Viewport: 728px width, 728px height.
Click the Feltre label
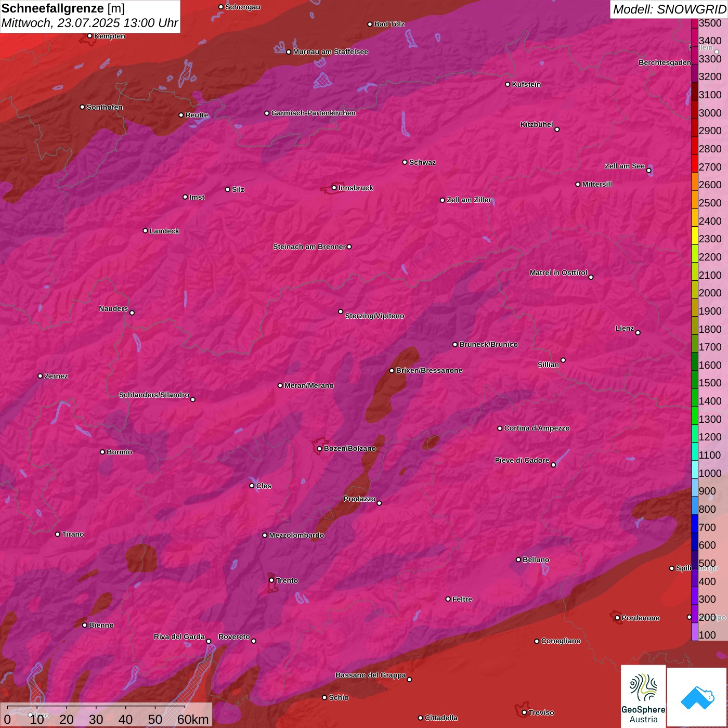point(462,599)
